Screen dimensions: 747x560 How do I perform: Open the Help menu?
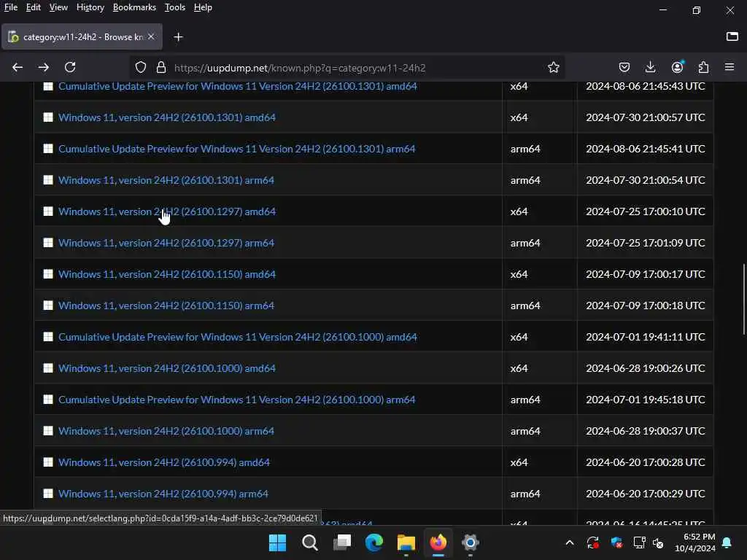pos(203,7)
